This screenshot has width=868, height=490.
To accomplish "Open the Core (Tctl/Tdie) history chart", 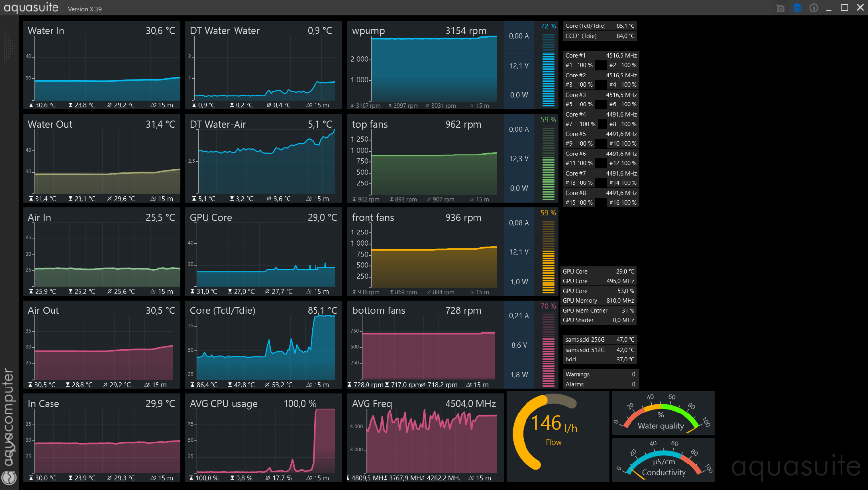I will [263, 345].
